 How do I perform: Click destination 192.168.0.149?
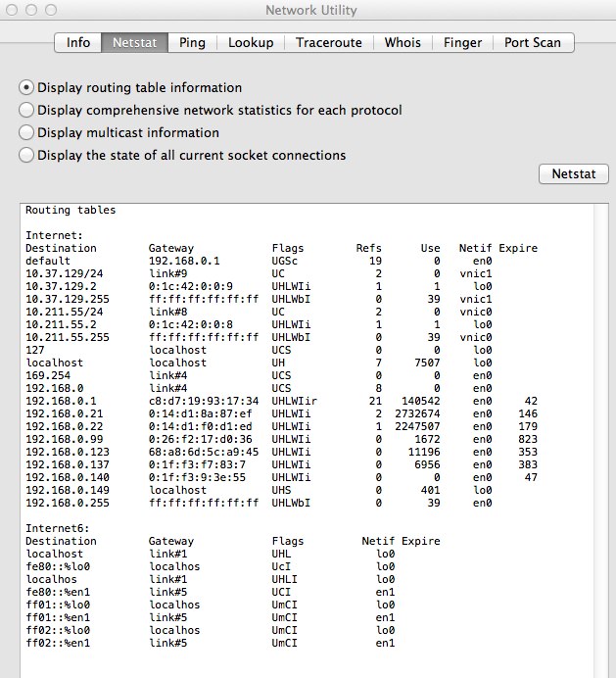coord(68,490)
